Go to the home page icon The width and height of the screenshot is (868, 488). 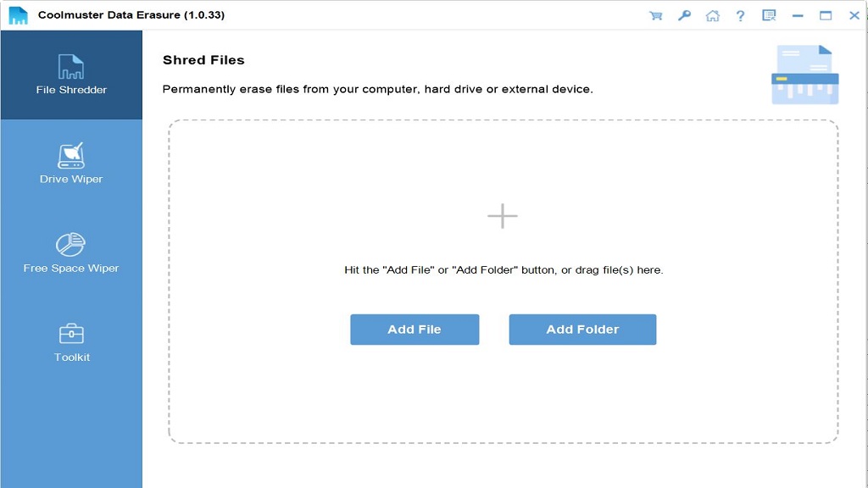click(713, 15)
